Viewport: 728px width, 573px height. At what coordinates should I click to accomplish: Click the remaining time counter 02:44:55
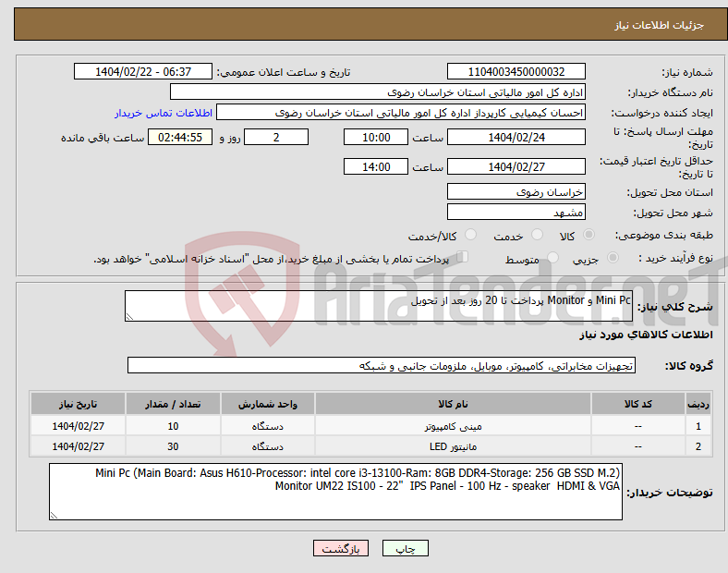point(180,137)
